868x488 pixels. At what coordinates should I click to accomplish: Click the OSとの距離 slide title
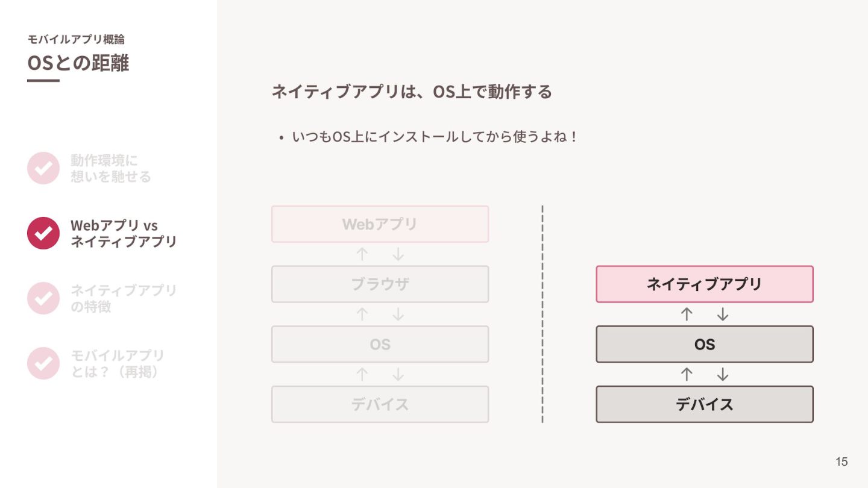tap(78, 63)
